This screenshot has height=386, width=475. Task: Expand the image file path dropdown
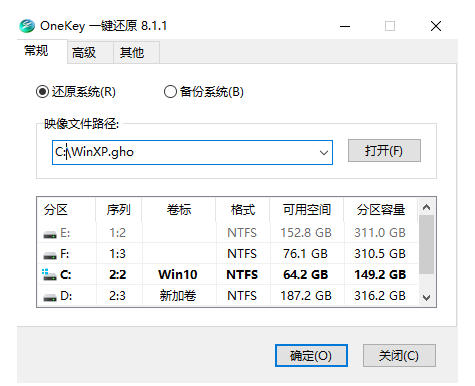323,153
